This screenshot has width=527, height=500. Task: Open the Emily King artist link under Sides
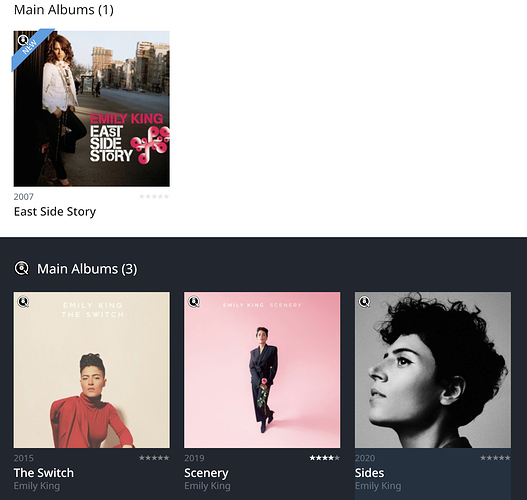point(378,486)
